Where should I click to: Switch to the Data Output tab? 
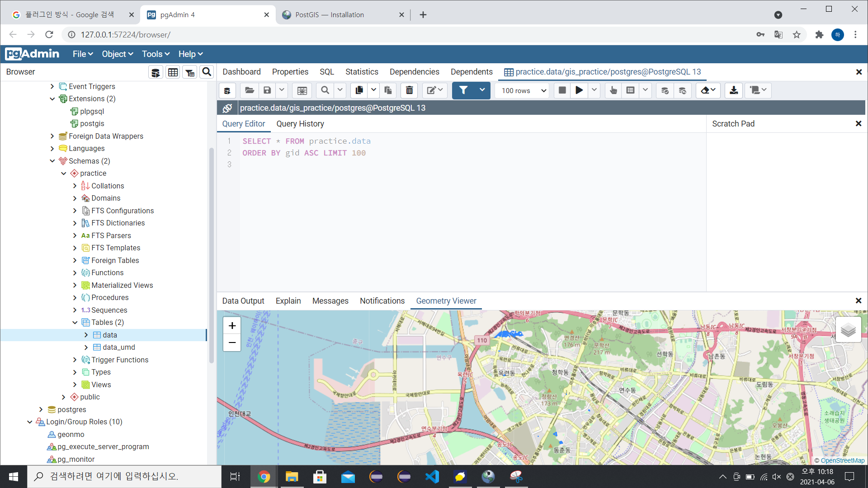point(243,301)
